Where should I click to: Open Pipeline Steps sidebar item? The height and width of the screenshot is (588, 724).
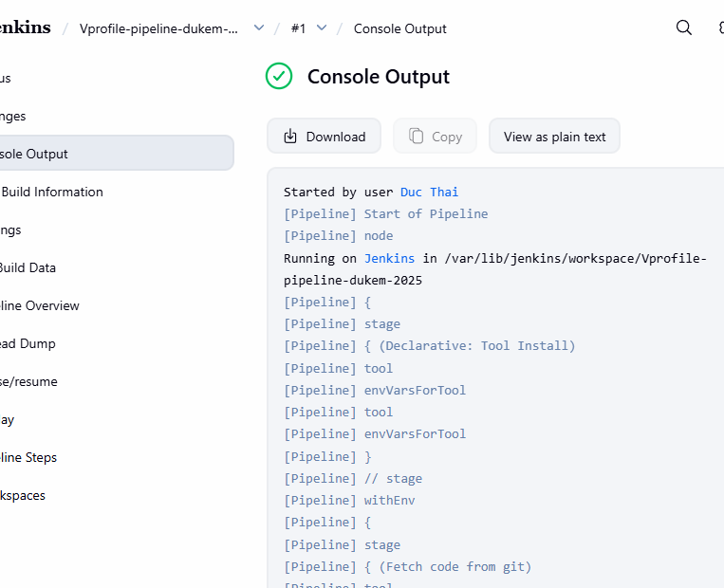tap(28, 457)
